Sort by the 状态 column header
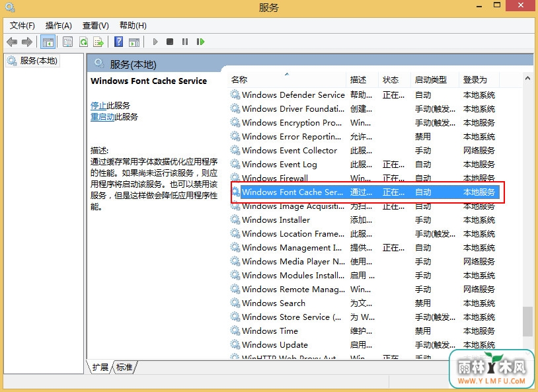Screen dimensions: 538x392 click(x=394, y=79)
